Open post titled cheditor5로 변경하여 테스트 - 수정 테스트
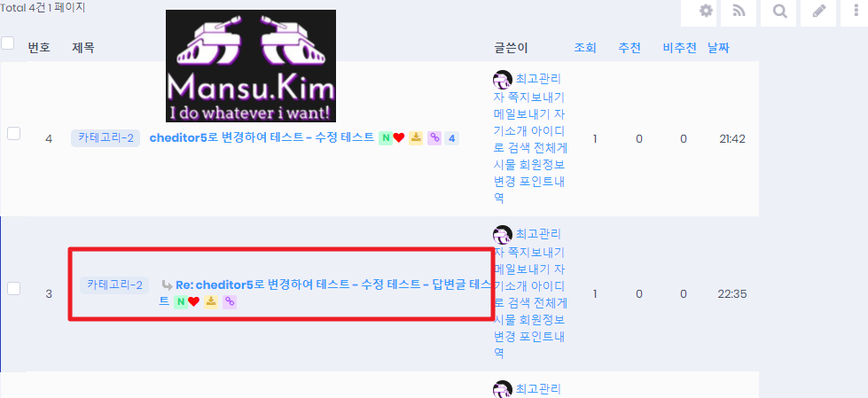 coord(262,137)
